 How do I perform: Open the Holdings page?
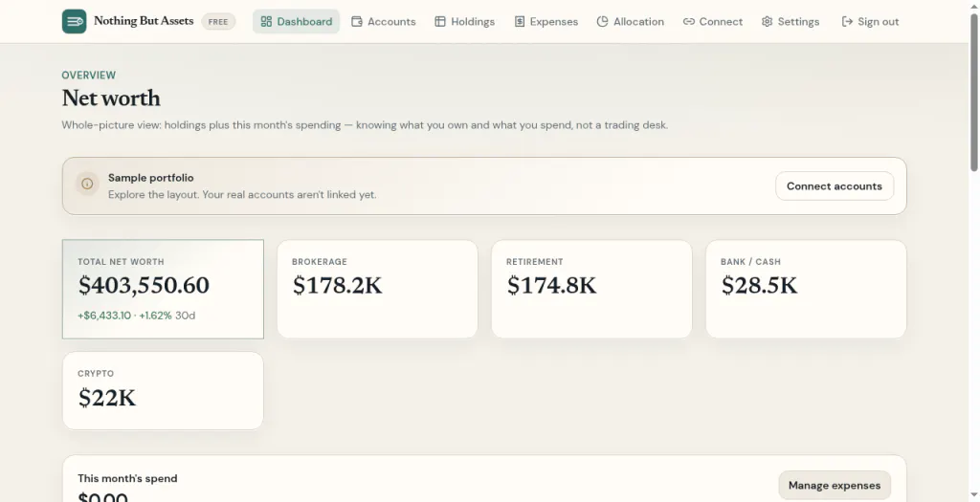pyautogui.click(x=464, y=21)
